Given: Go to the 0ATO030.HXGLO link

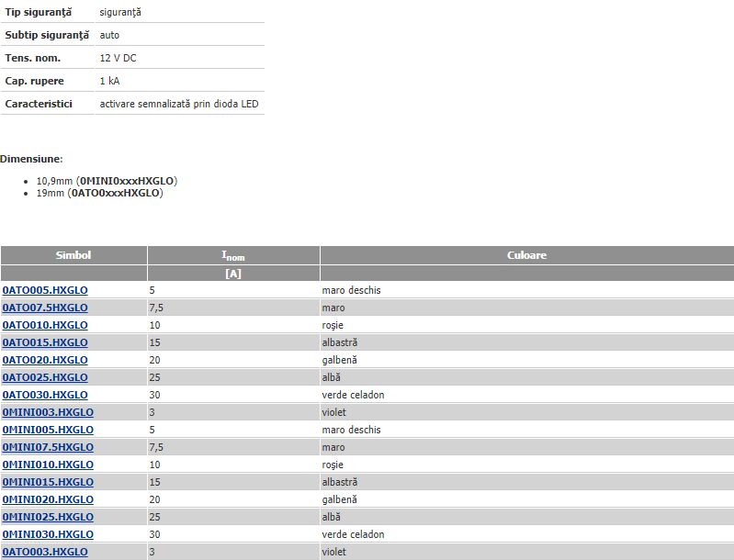Looking at the screenshot, I should click(45, 395).
